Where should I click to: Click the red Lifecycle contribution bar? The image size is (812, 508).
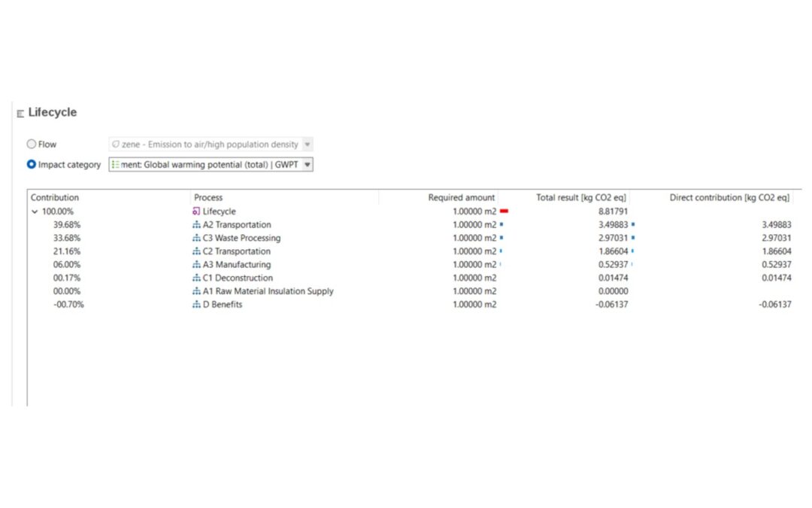pos(504,211)
